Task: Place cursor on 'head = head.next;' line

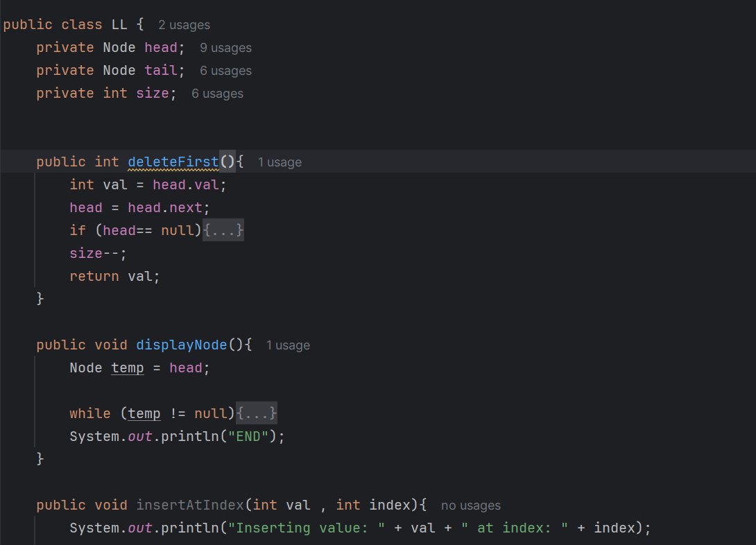Action: click(x=139, y=208)
